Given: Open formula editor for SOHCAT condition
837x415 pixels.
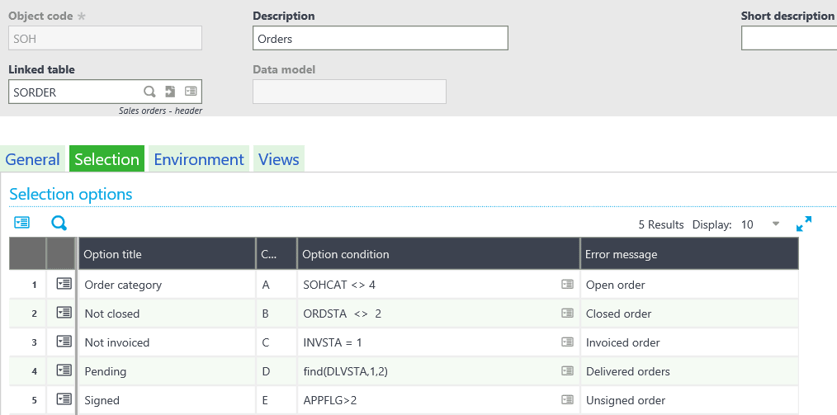Looking at the screenshot, I should tap(567, 285).
